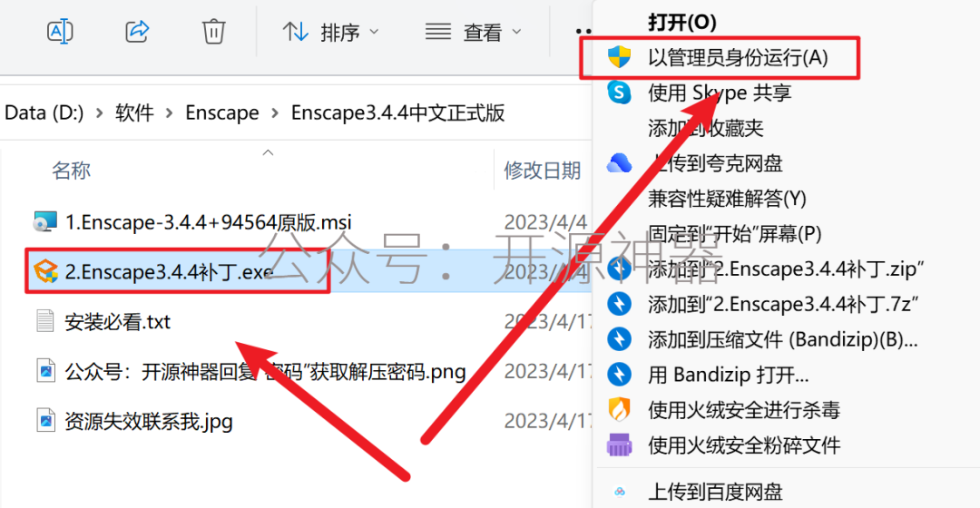The image size is (980, 508).
Task: Click the 名称 column header
Action: (71, 170)
